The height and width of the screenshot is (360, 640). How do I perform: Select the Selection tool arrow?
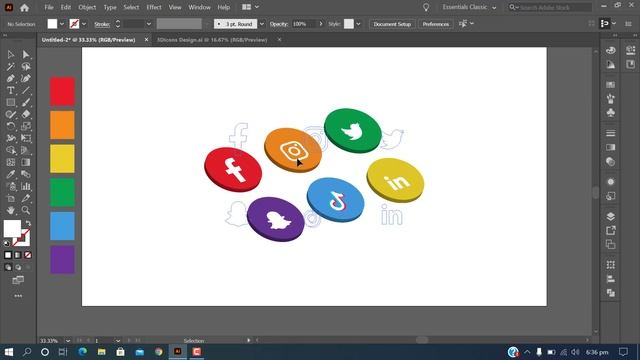click(x=11, y=54)
